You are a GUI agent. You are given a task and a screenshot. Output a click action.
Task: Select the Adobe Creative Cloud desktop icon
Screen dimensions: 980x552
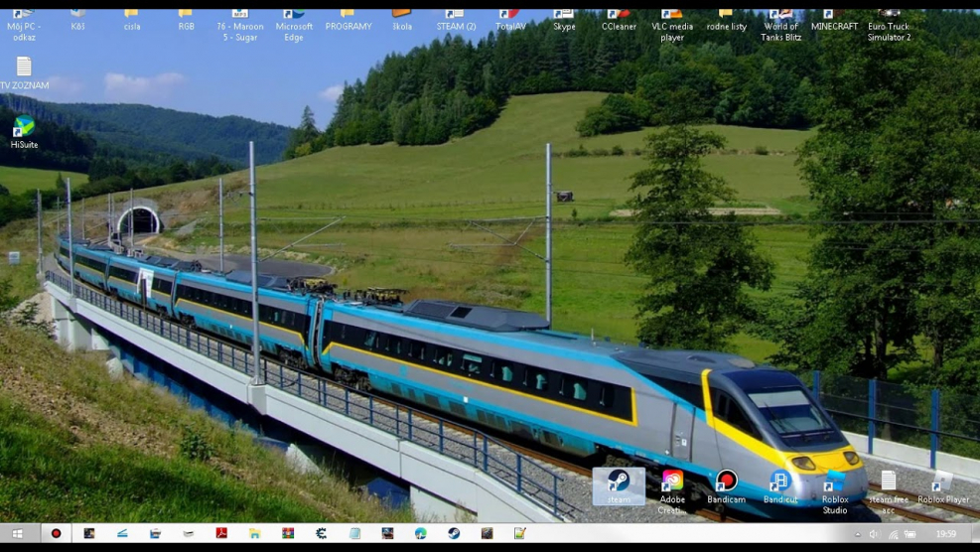point(672,492)
